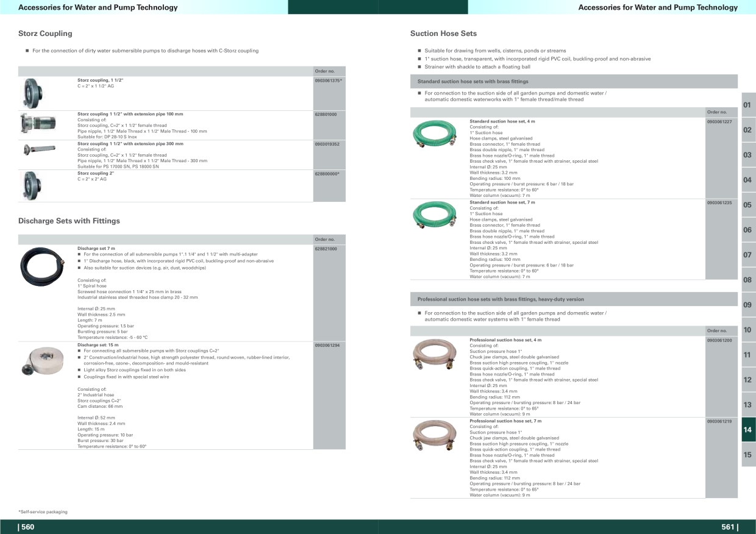The height and width of the screenshot is (534, 756).
Task: Click Standard suction hose sets with brass fittings bar
Action: click(x=574, y=81)
